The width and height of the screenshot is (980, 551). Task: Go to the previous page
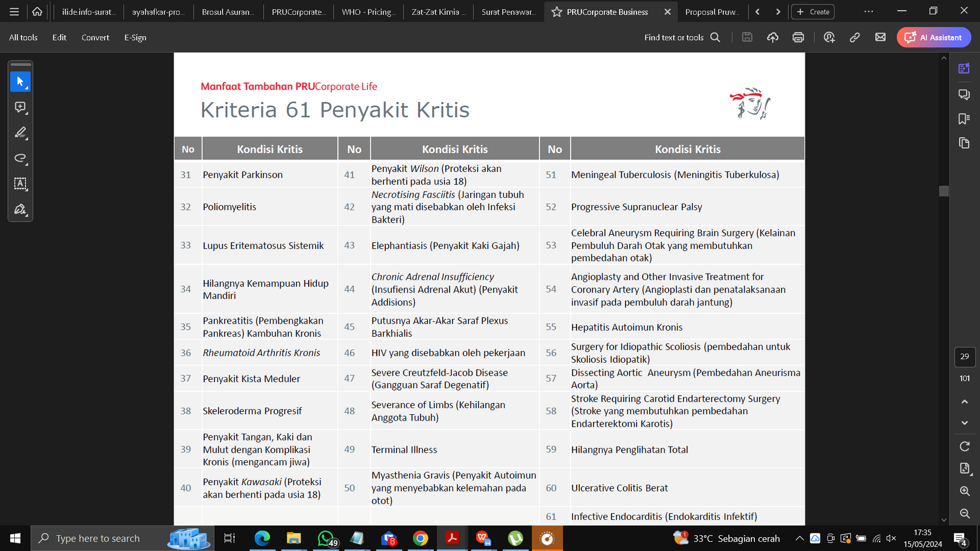[965, 402]
